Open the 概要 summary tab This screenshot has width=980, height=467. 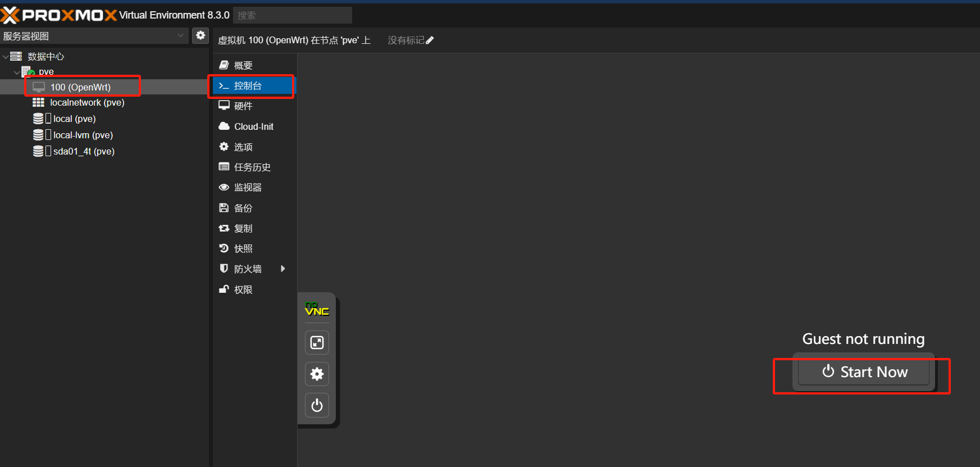click(x=254, y=65)
